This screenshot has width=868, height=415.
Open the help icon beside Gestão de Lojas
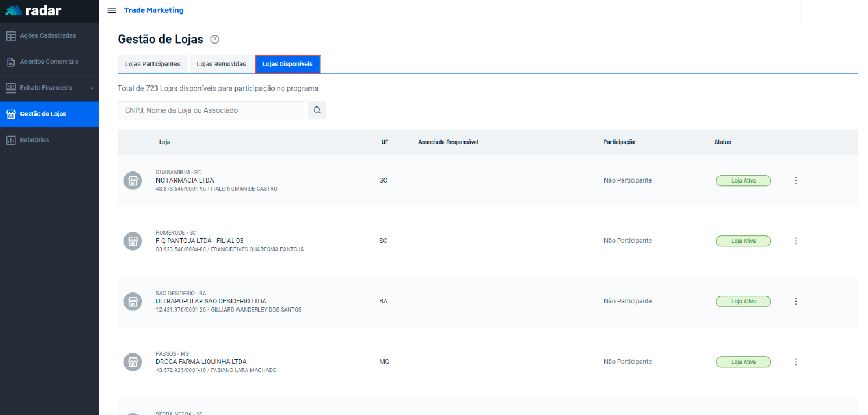tap(215, 40)
